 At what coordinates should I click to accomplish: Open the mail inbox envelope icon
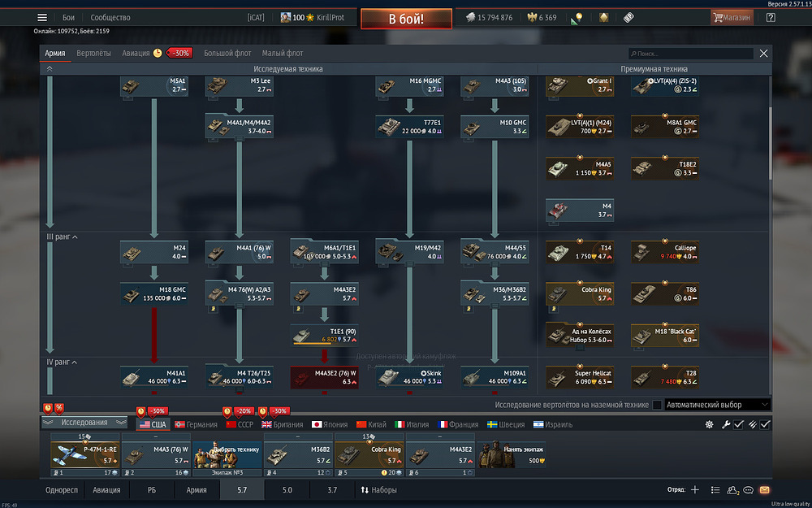pyautogui.click(x=764, y=490)
